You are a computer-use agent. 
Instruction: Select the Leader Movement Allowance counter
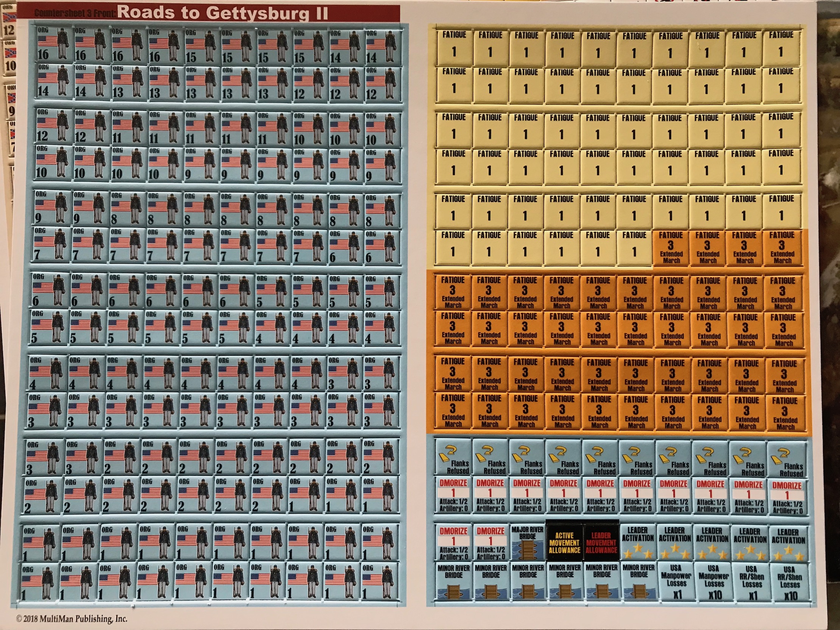(601, 542)
